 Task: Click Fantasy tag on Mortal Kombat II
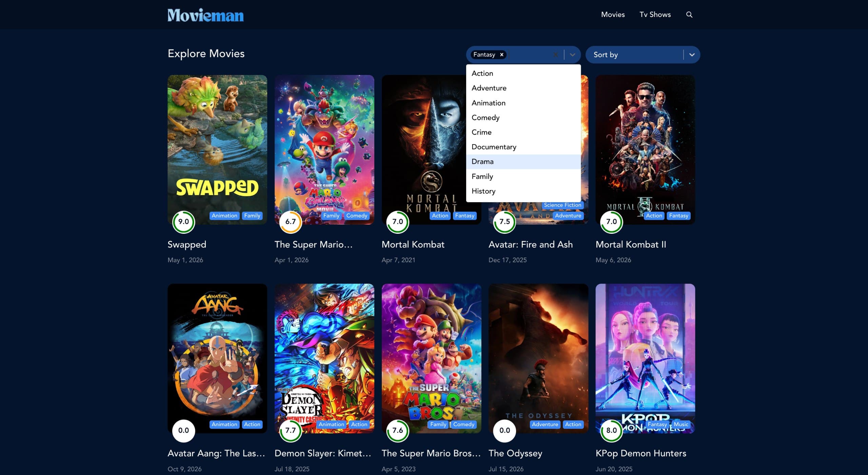678,216
